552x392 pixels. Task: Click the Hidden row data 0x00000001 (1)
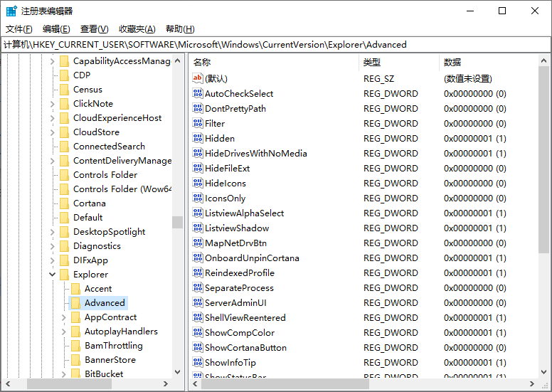(x=475, y=139)
